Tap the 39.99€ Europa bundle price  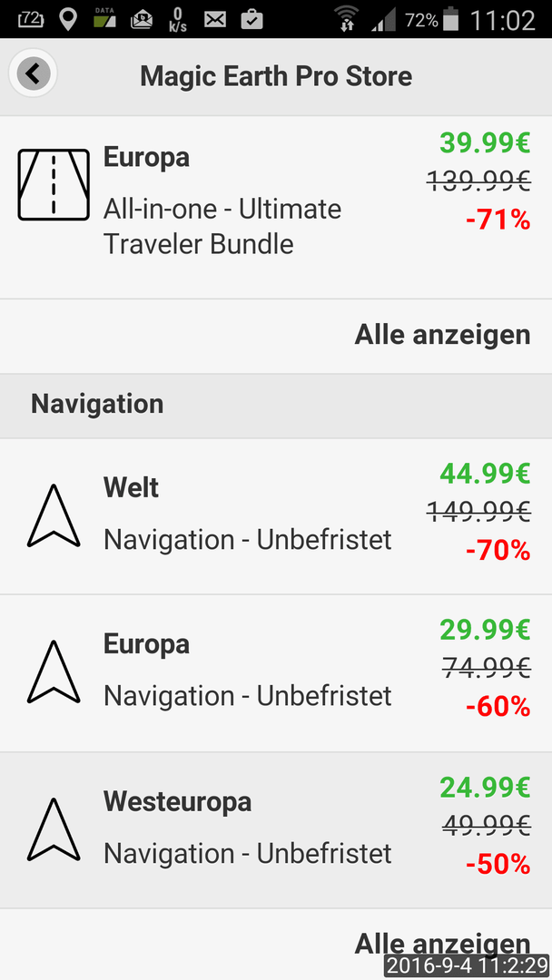485,143
